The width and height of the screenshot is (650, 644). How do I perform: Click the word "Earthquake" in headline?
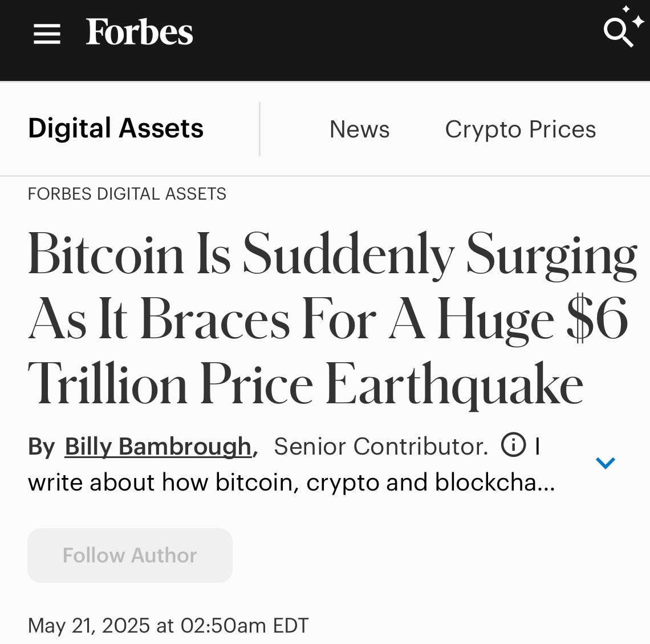click(454, 384)
